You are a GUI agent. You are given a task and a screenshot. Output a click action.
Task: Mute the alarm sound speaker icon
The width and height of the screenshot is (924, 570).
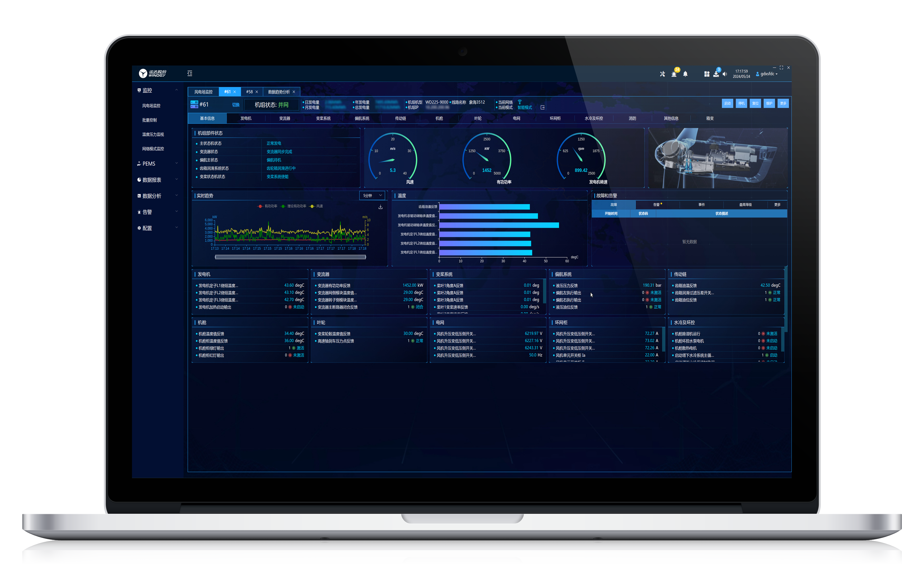(725, 74)
